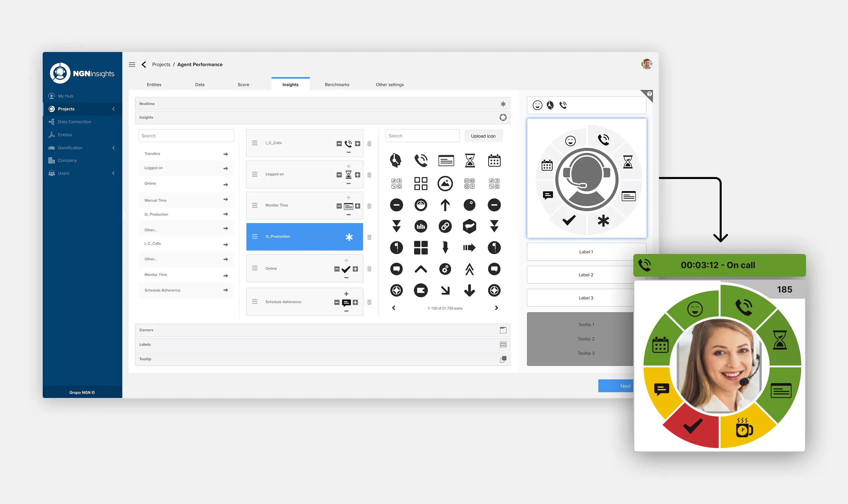
Task: Go to next page of icons
Action: click(496, 308)
